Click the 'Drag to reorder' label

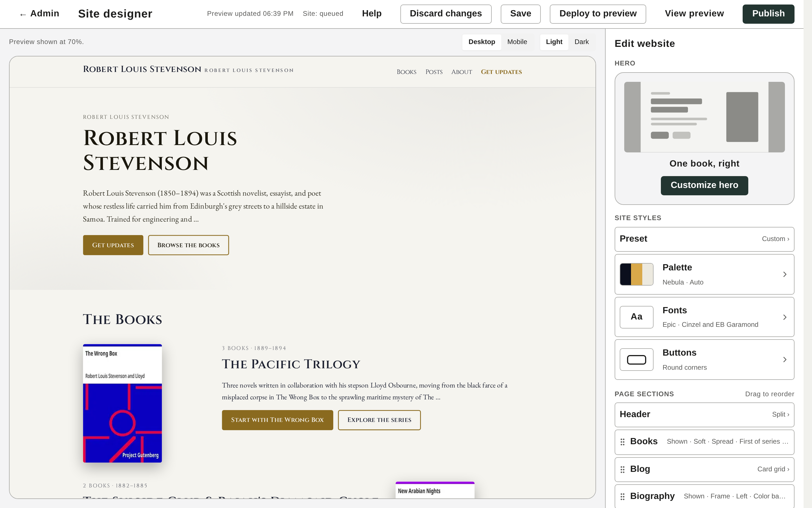[769, 394]
